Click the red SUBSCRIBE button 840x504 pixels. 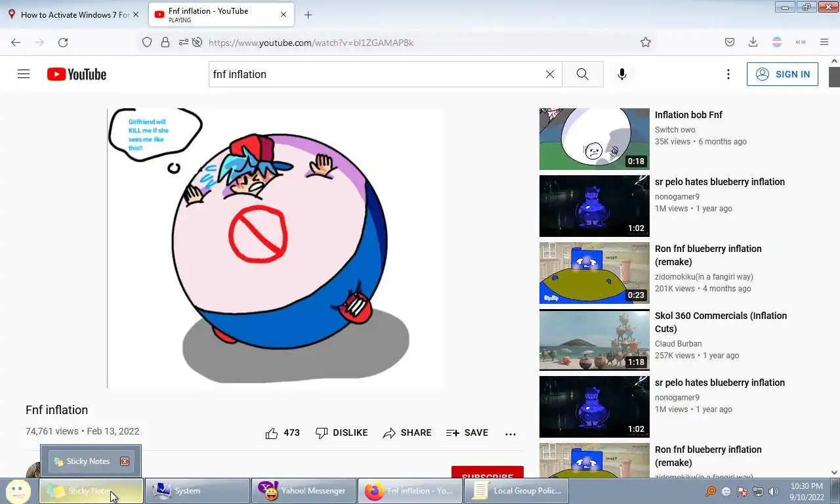pos(488,472)
